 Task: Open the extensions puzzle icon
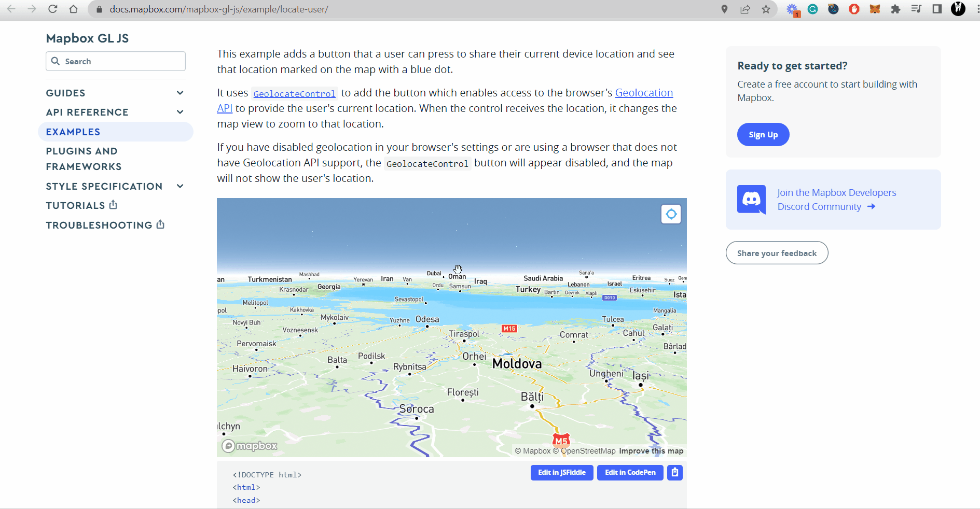pyautogui.click(x=895, y=9)
